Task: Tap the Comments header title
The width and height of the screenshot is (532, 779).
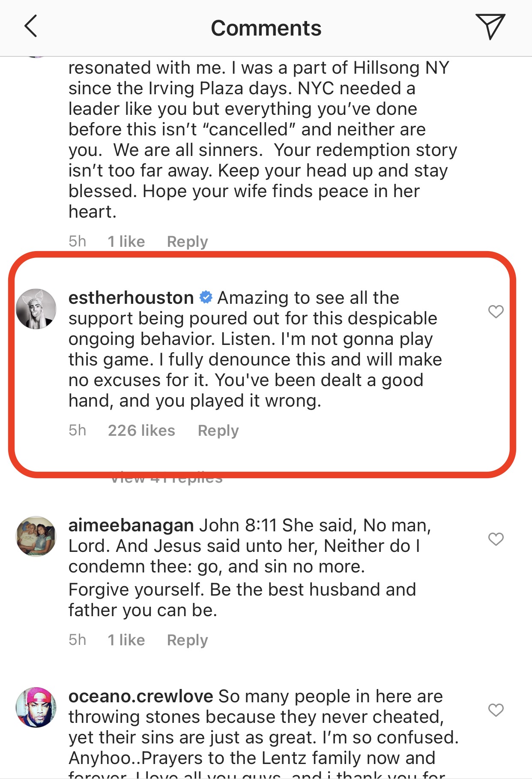Action: click(266, 28)
